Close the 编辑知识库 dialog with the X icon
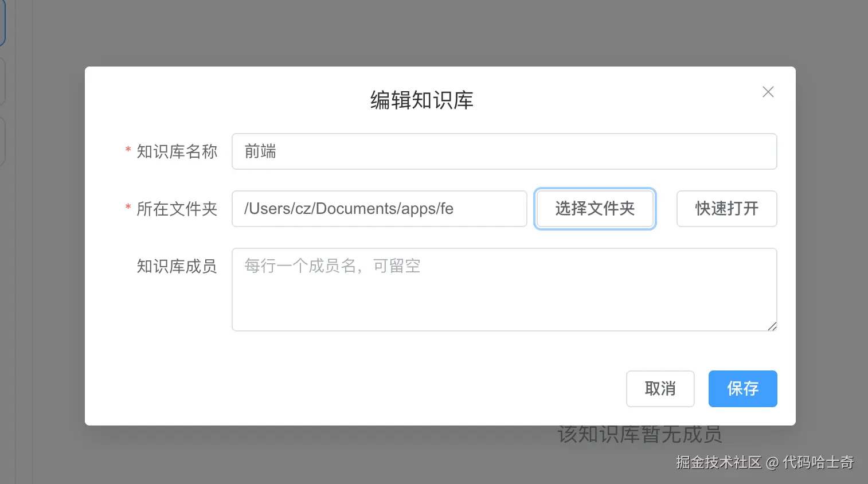868x484 pixels. (768, 92)
